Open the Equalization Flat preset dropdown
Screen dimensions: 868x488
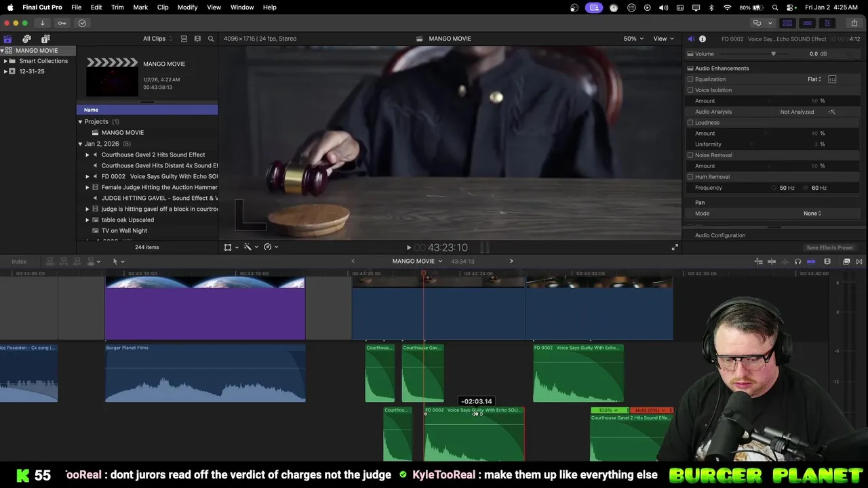814,79
